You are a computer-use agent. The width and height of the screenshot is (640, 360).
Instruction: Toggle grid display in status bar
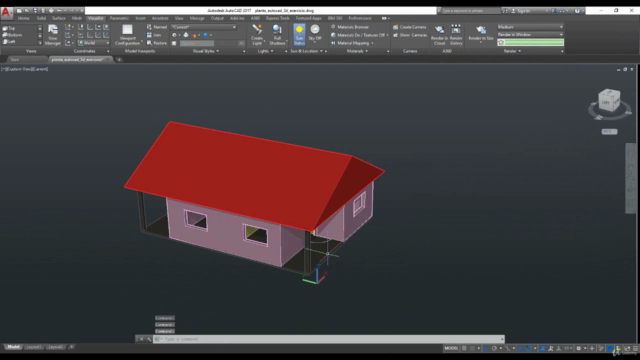[x=464, y=348]
